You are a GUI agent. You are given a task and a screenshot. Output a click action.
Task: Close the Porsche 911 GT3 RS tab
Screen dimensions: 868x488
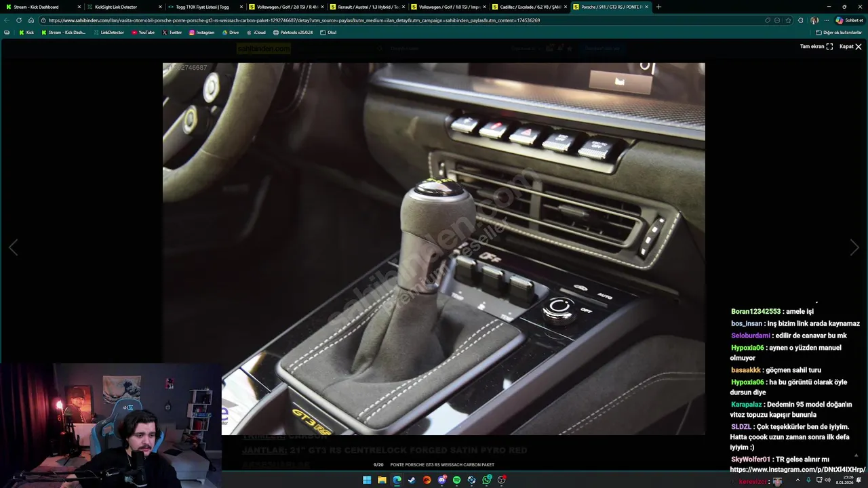click(647, 7)
